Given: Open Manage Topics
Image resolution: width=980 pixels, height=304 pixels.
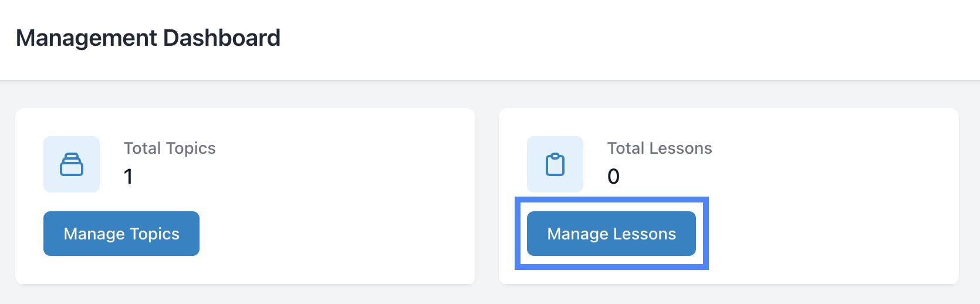Looking at the screenshot, I should pos(121,234).
